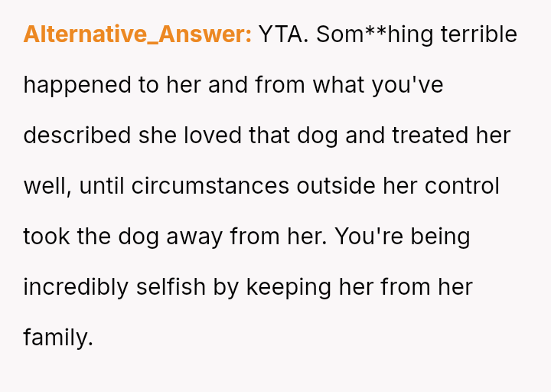This screenshot has width=551, height=392.
Task: Click the word took
Action: tap(47, 237)
